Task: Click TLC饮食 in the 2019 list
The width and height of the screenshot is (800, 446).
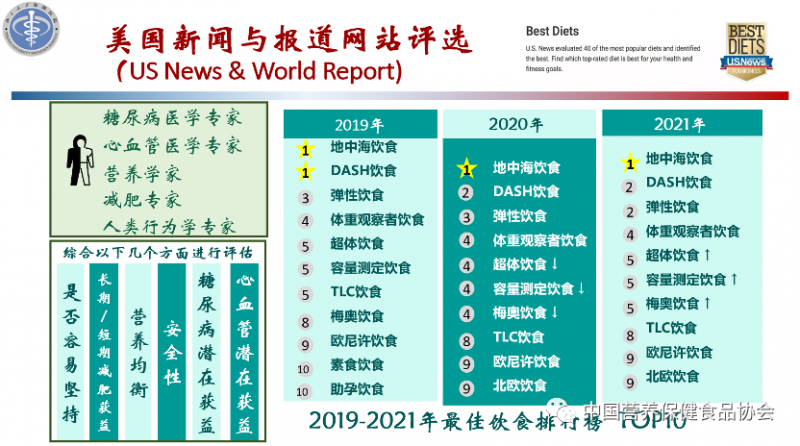Action: tap(356, 292)
